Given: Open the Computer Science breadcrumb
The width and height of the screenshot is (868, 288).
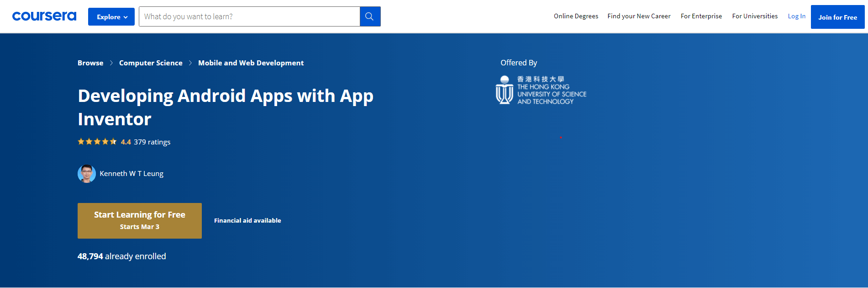Looking at the screenshot, I should pyautogui.click(x=151, y=63).
